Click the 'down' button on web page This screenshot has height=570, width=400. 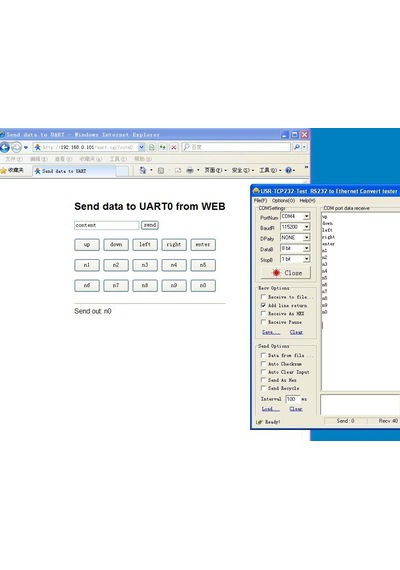pyautogui.click(x=116, y=245)
